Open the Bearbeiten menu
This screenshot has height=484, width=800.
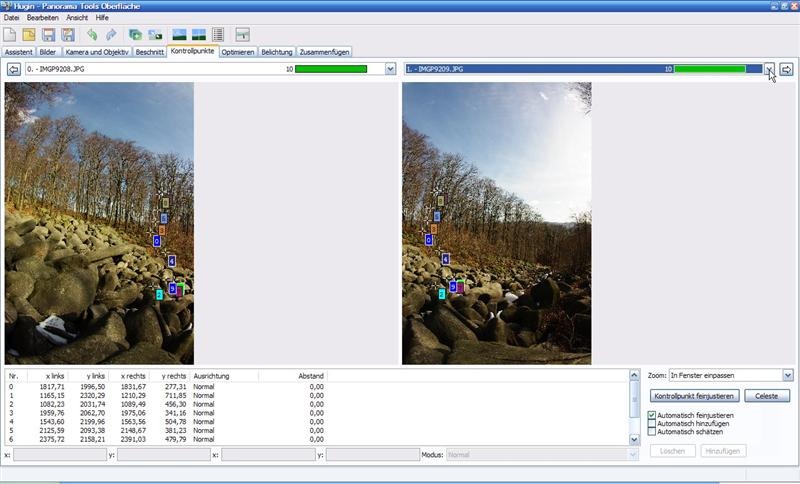[x=43, y=18]
